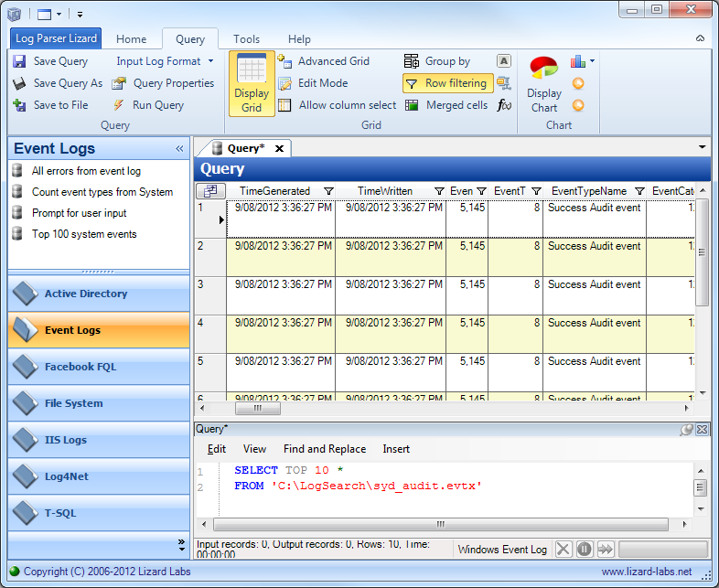Screen dimensions: 719x588
Task: Click the window layout icon in quick access bar
Action: pyautogui.click(x=45, y=15)
